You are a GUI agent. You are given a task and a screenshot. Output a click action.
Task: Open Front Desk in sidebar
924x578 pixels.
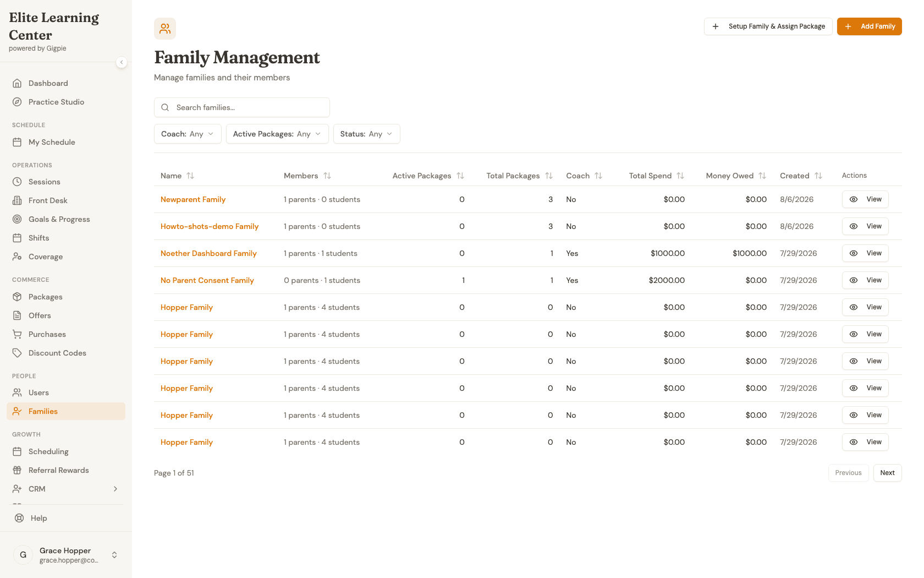[x=66, y=200]
